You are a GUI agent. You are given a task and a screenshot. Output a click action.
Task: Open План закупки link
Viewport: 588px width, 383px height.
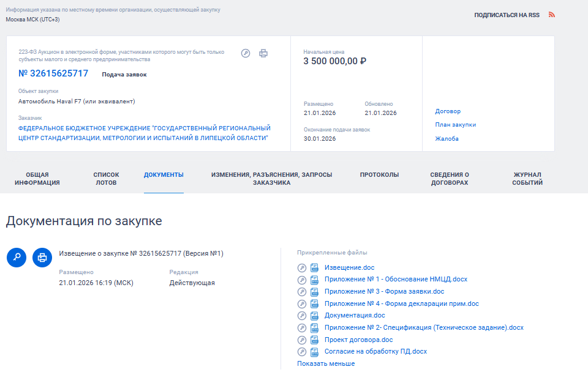point(455,125)
